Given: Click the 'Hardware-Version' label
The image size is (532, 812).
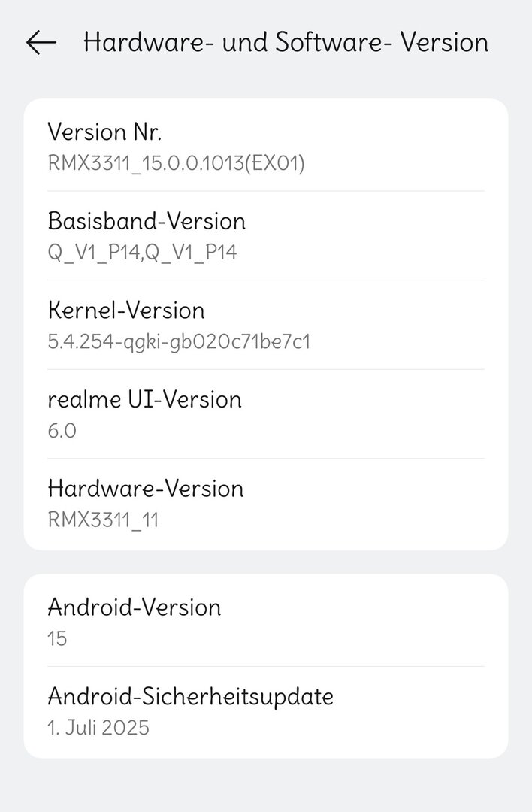Looking at the screenshot, I should [x=146, y=489].
